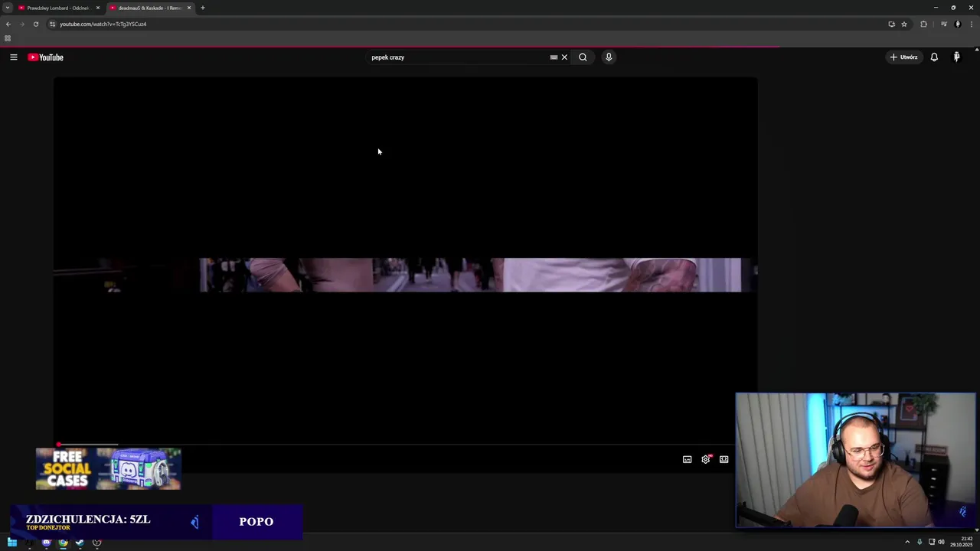980x551 pixels.
Task: Open the on-screen keyboard icon in search box
Action: pyautogui.click(x=554, y=57)
